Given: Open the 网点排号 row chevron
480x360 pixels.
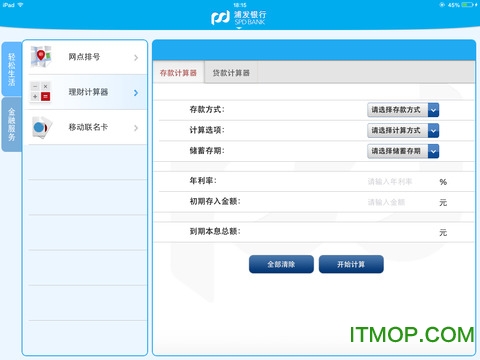Looking at the screenshot, I should tap(136, 58).
